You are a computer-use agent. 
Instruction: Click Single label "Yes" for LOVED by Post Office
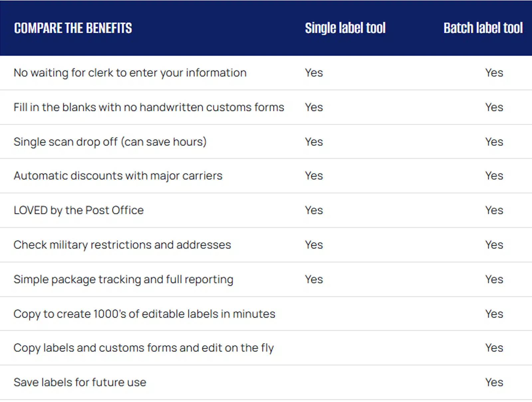[x=314, y=210]
